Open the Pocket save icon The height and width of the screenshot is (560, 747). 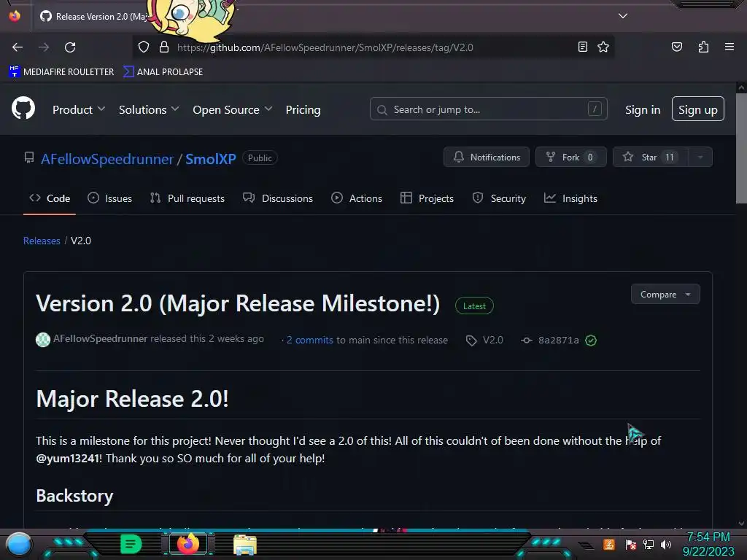coord(676,47)
